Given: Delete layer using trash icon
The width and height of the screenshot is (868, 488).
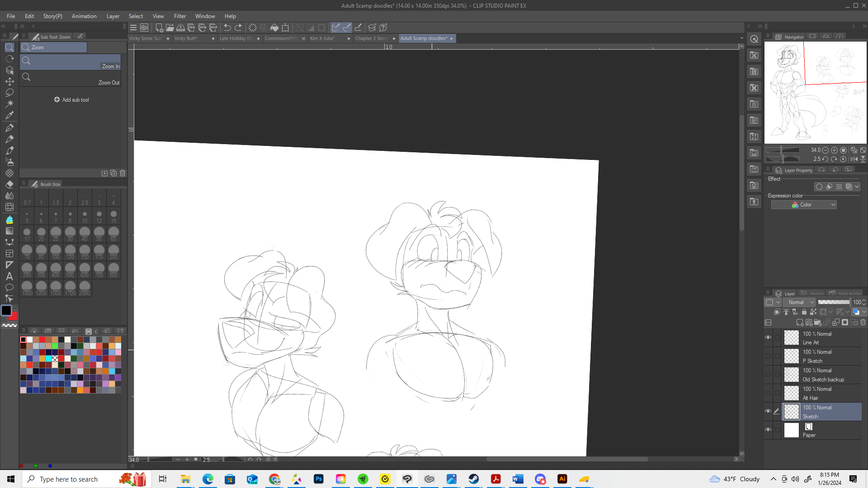Looking at the screenshot, I should point(863,323).
